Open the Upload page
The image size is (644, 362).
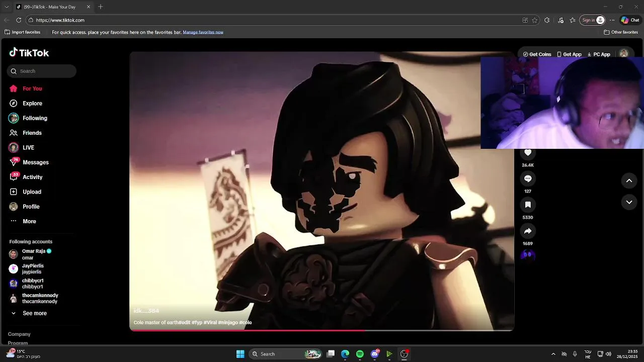[x=25, y=192]
